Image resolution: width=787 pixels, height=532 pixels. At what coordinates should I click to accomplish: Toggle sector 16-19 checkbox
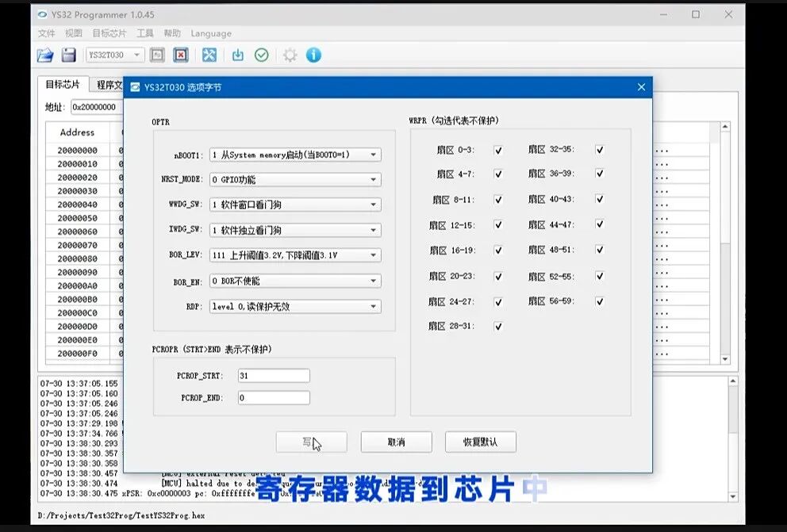pyautogui.click(x=498, y=251)
